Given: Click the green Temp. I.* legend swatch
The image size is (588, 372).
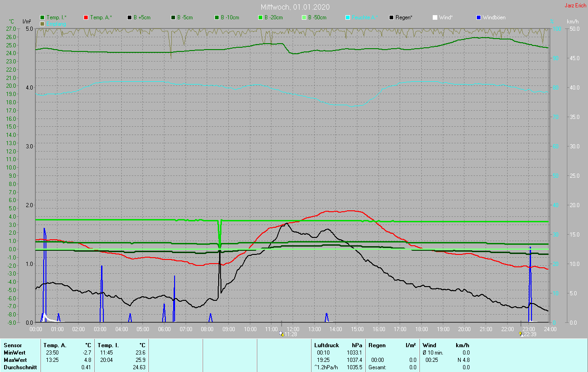Looking at the screenshot, I should click(x=43, y=17).
